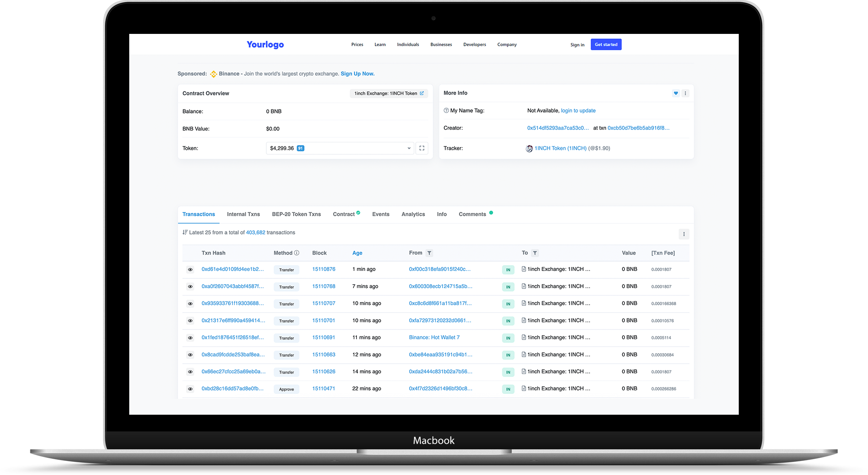
Task: Open the From column filter icon
Action: tap(429, 253)
